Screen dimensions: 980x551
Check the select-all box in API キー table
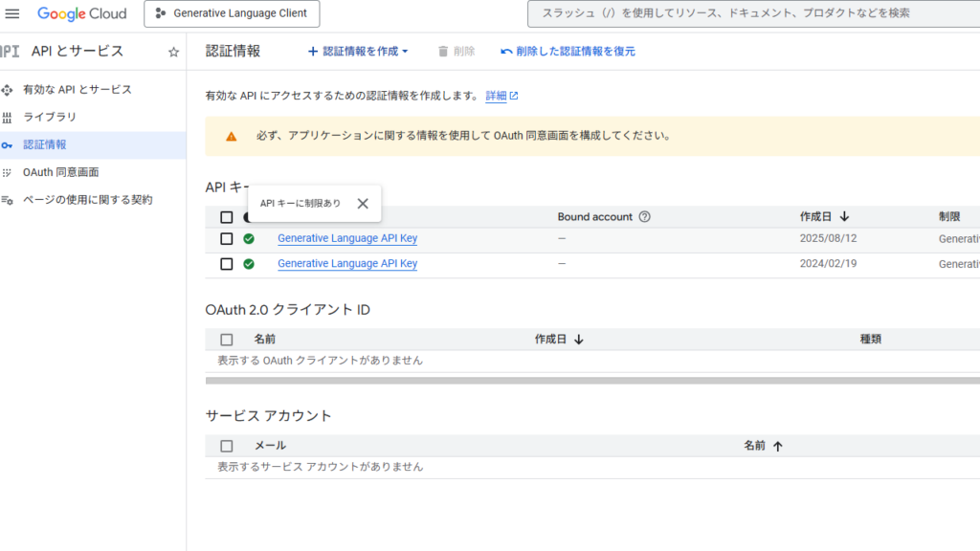[226, 217]
